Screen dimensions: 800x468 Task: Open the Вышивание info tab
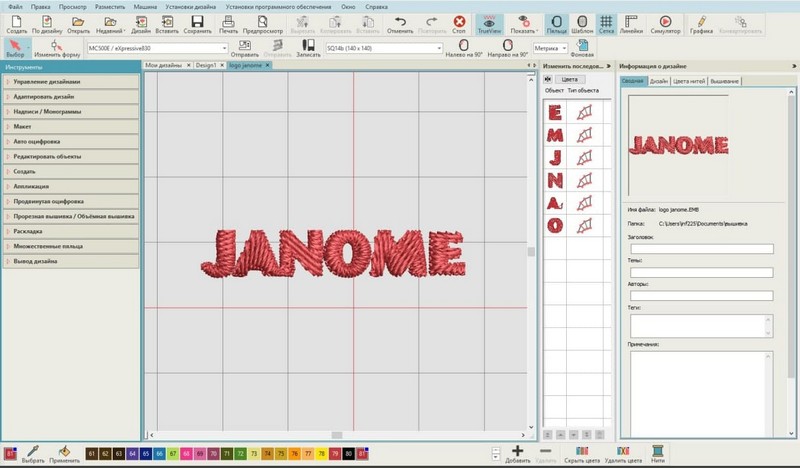pos(724,81)
